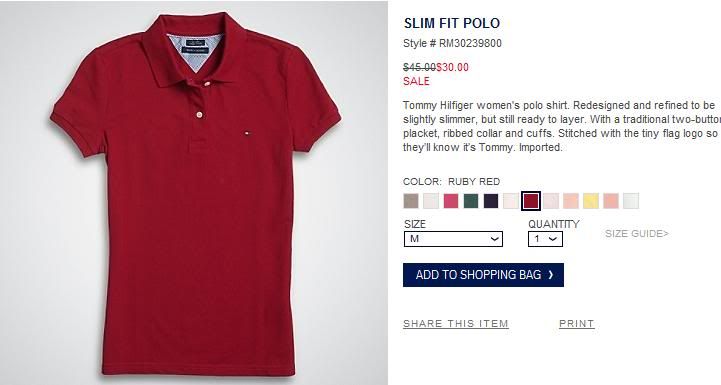Choose the light peach color swatch
721x385 pixels.
click(571, 201)
